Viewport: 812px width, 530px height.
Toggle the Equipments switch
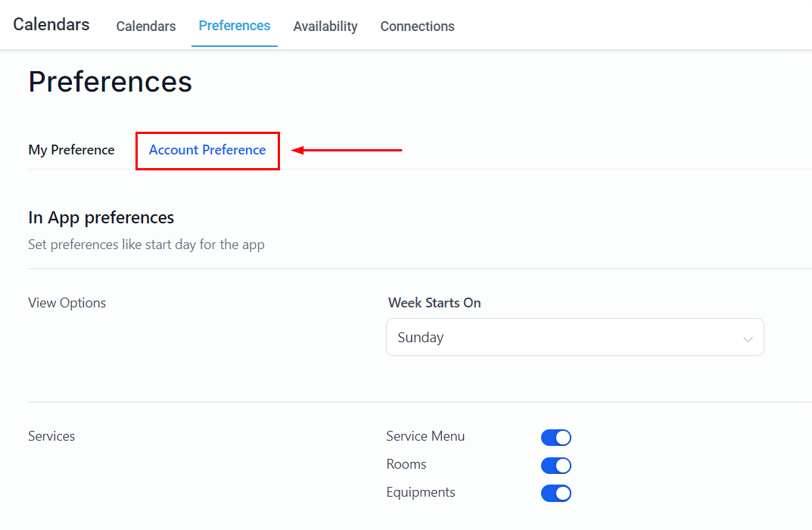[x=556, y=494]
